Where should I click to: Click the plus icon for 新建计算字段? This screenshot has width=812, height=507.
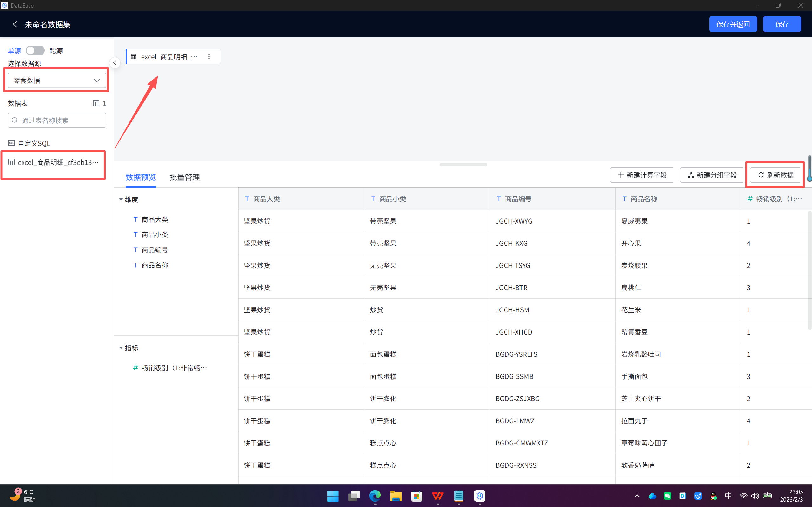(x=620, y=175)
